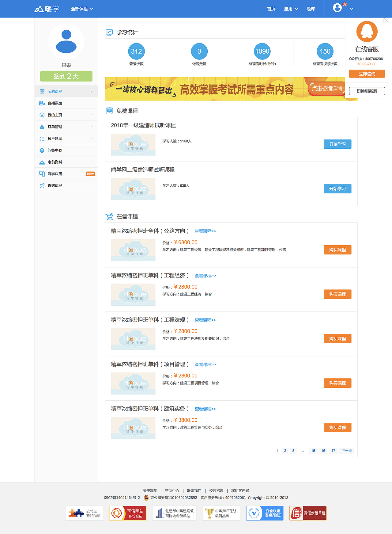Image resolution: width=392 pixels, height=534 pixels.
Task: Open the user avatar icon in the header
Action: (x=337, y=8)
